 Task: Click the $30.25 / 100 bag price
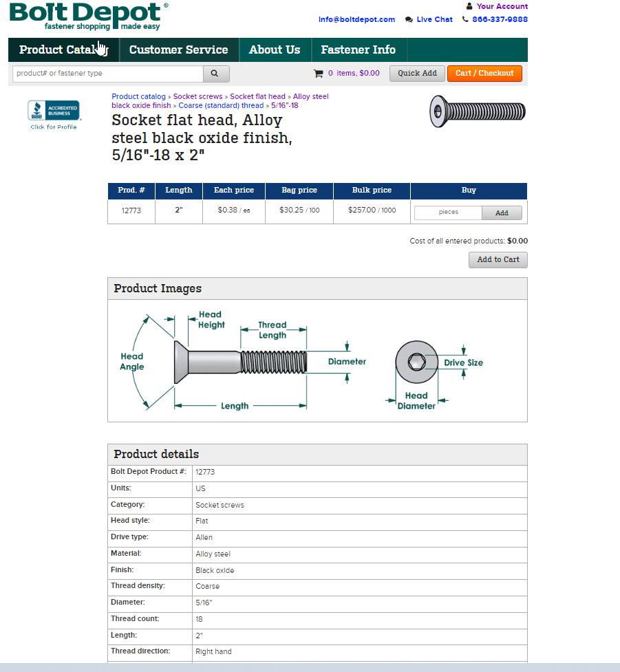(299, 210)
